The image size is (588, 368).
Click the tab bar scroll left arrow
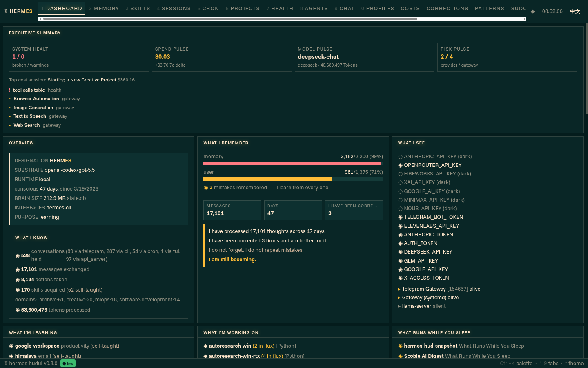tap(40, 19)
